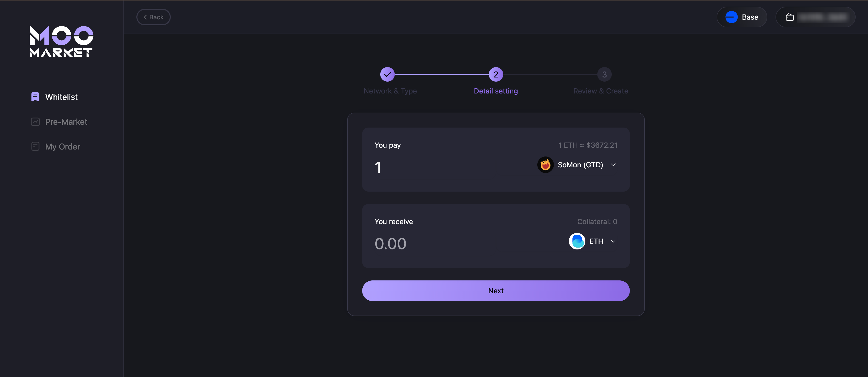Click the SoMon flame token icon
The height and width of the screenshot is (377, 868).
(x=545, y=165)
